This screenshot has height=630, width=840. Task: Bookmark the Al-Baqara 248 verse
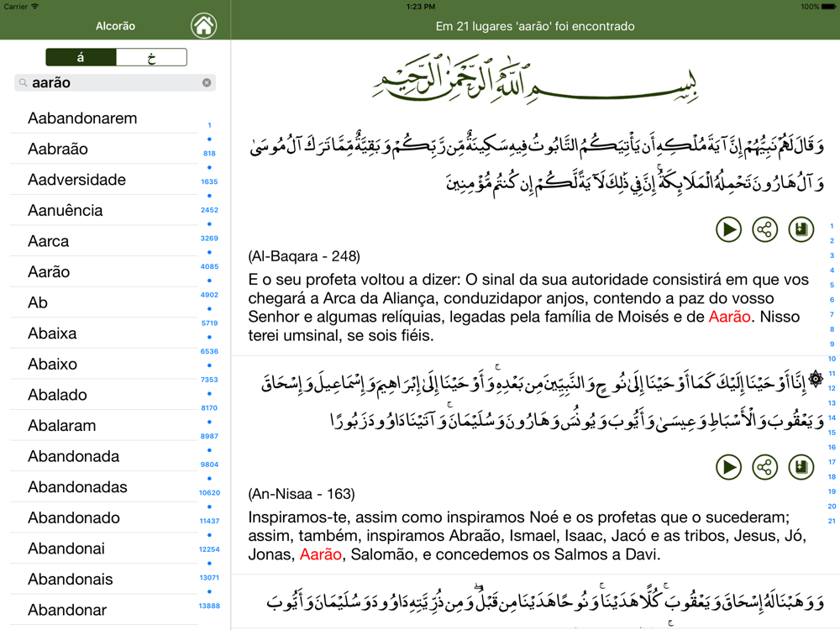click(x=801, y=229)
